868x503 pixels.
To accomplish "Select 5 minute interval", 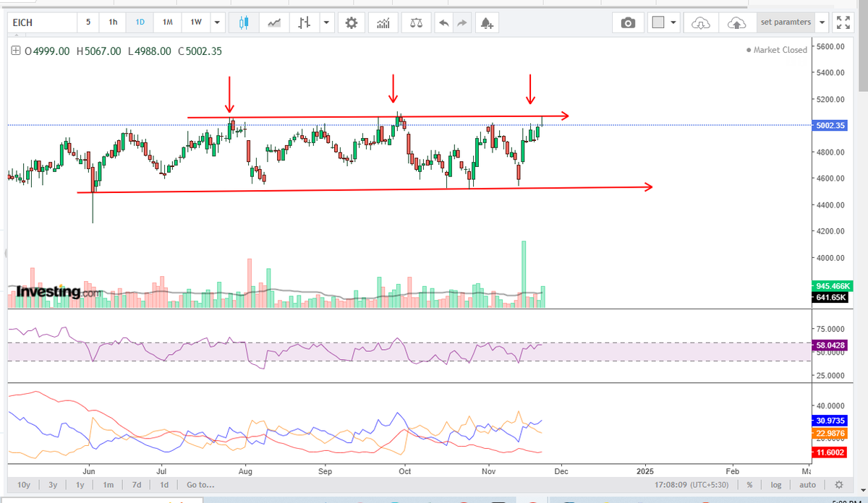I will 88,22.
